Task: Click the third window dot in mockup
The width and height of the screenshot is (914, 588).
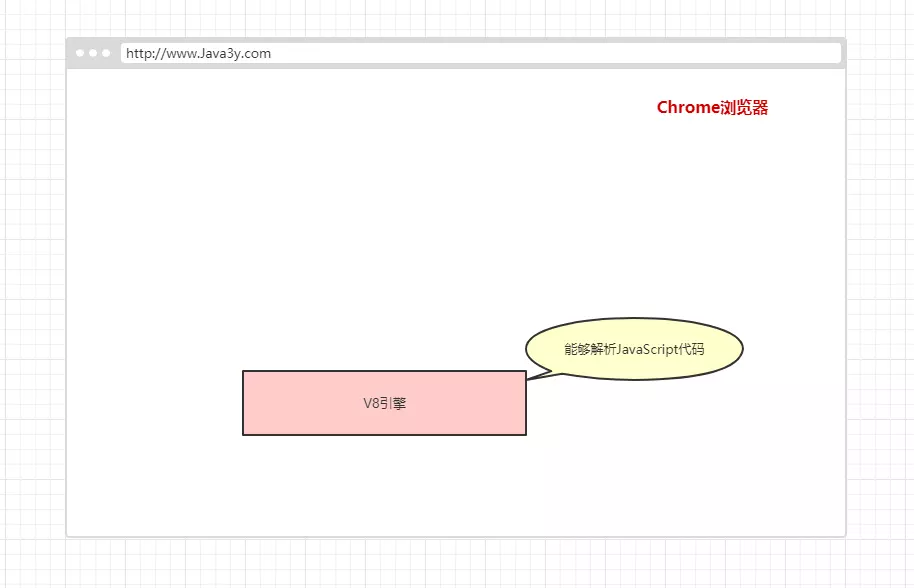Action: click(x=106, y=53)
